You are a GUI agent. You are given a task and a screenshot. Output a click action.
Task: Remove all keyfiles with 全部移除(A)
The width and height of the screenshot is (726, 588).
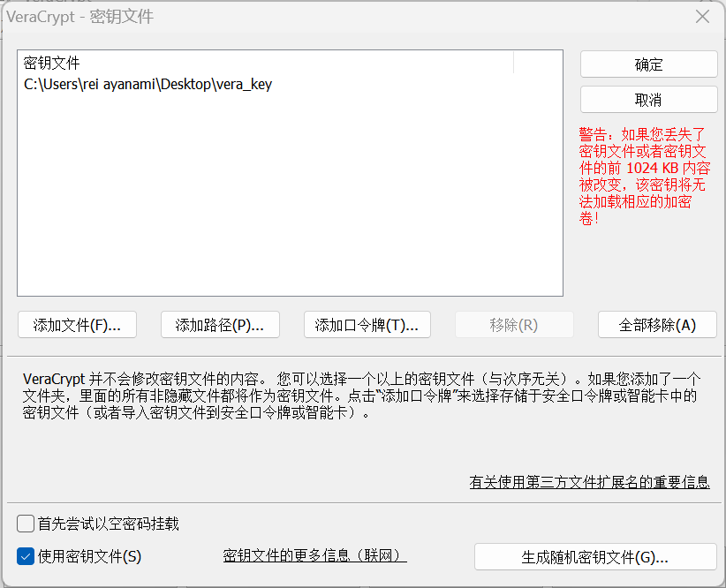[x=657, y=325]
